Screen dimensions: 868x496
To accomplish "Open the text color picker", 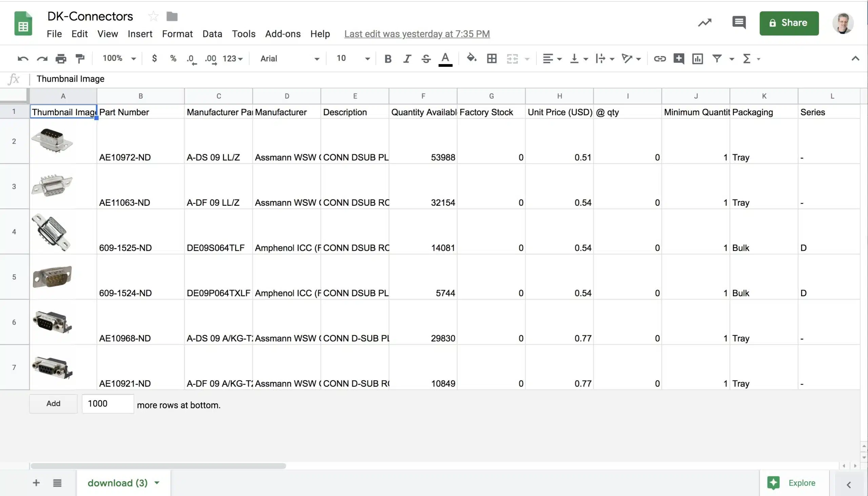I will click(445, 59).
